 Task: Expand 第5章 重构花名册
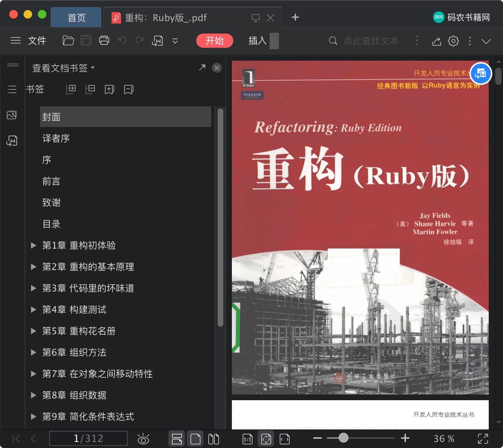tap(34, 331)
